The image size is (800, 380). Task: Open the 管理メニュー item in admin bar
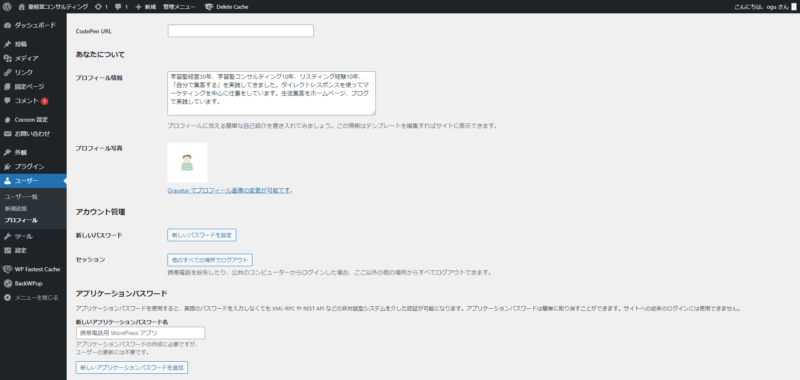click(179, 7)
